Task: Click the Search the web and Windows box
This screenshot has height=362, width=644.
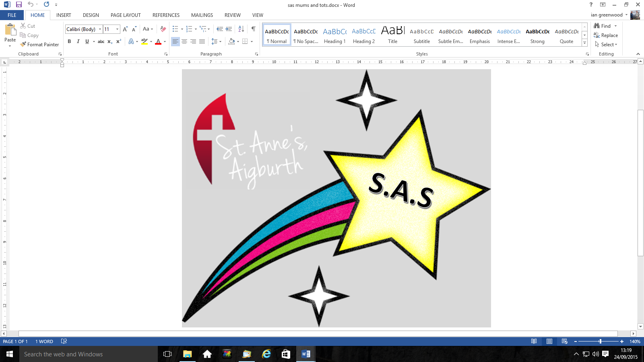Action: pyautogui.click(x=89, y=354)
